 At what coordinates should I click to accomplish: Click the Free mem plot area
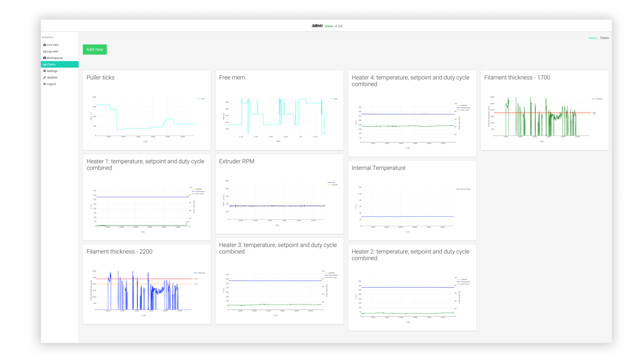(x=278, y=116)
